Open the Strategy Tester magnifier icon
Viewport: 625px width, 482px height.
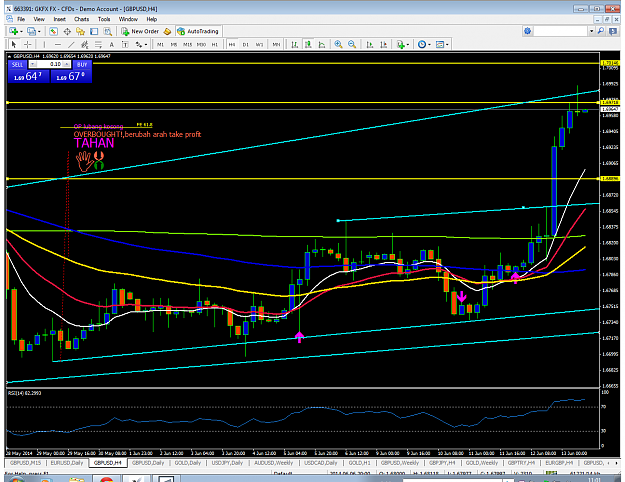(x=108, y=31)
